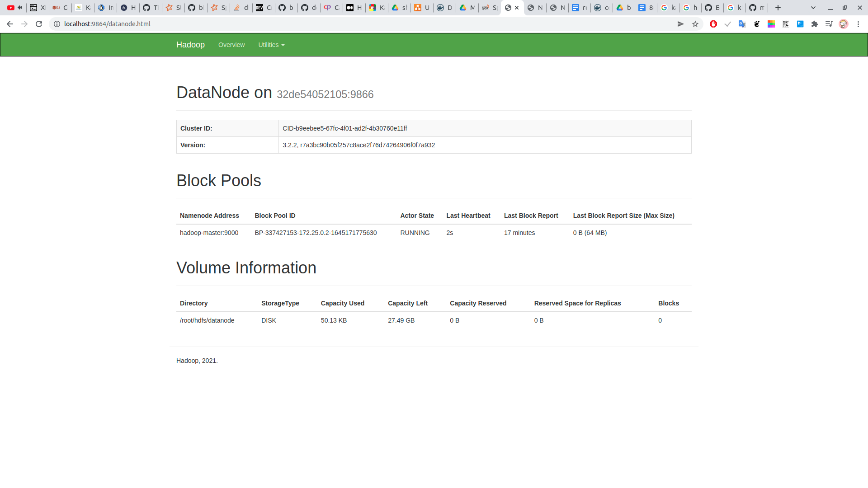Reload the datanode page
The width and height of the screenshot is (868, 488).
(x=39, y=24)
